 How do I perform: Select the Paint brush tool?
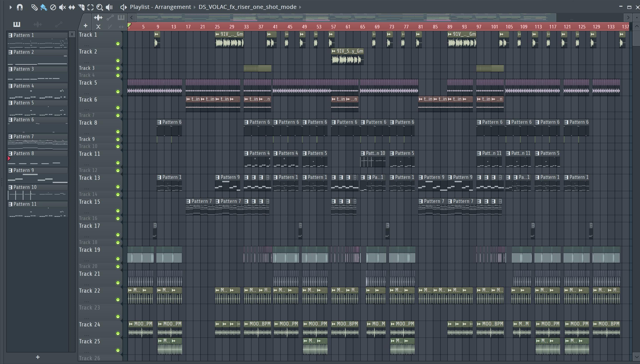[x=44, y=7]
